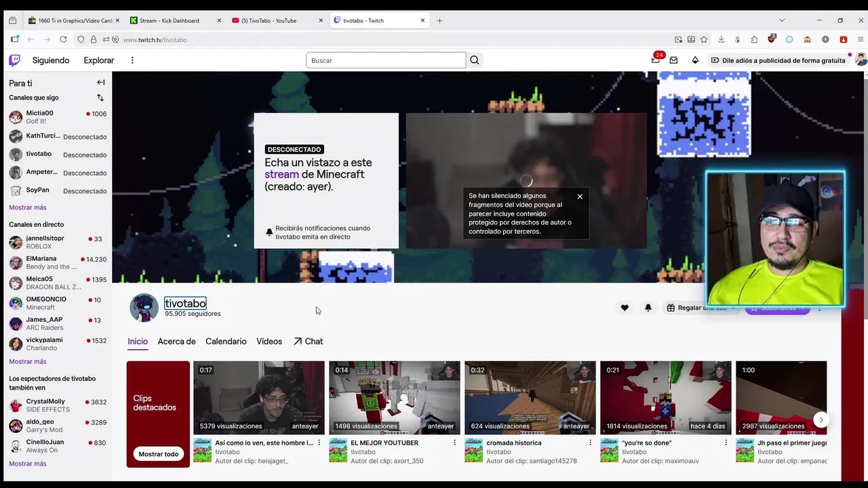This screenshot has height=488, width=868.
Task: Click the green circle extension icon
Action: 789,39
